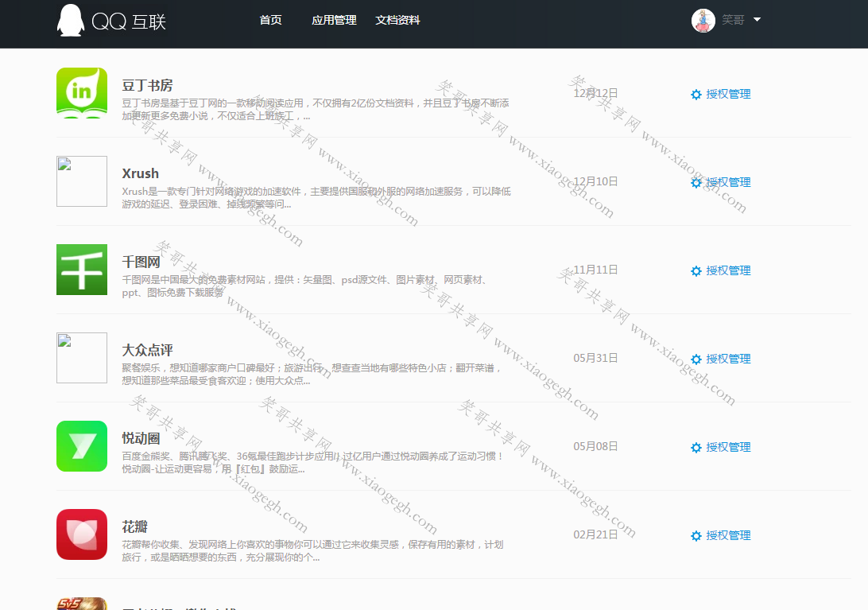868x610 pixels.
Task: Click the 12月12日 date
Action: point(595,93)
